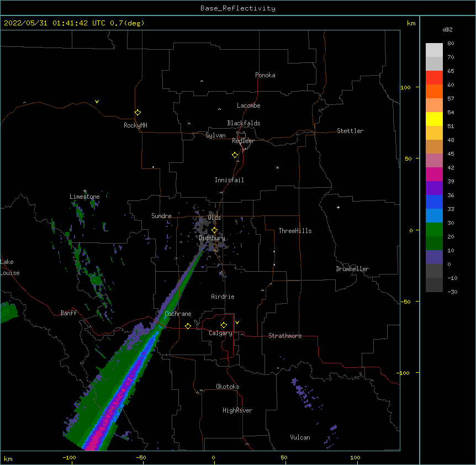
Task: Click the Cochrane town label
Action: [x=178, y=314]
